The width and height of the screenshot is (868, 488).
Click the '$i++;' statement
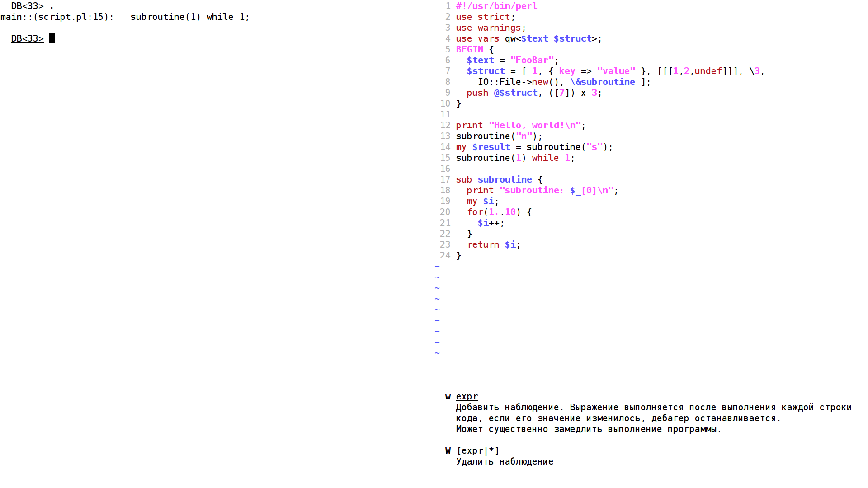pyautogui.click(x=491, y=223)
